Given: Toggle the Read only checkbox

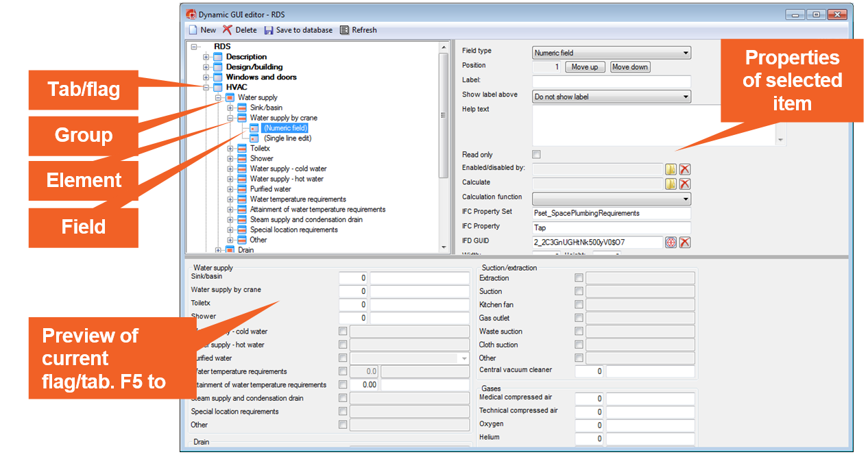Looking at the screenshot, I should [x=536, y=155].
